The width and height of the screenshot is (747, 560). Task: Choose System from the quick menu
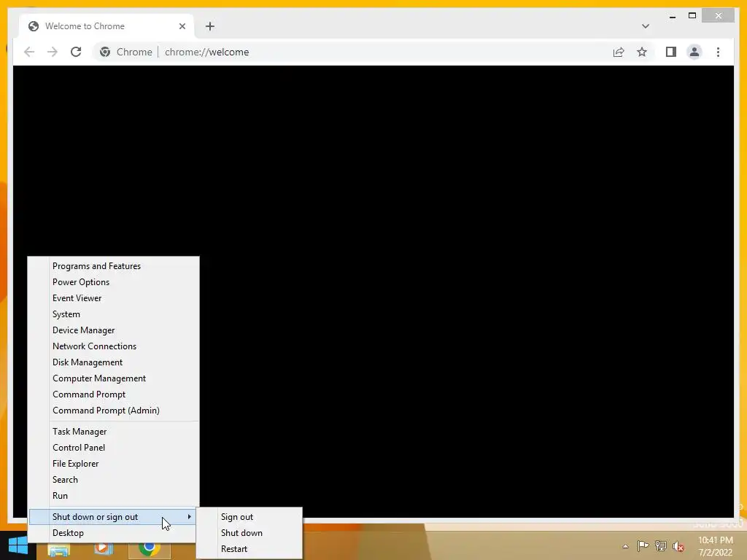(x=114, y=314)
